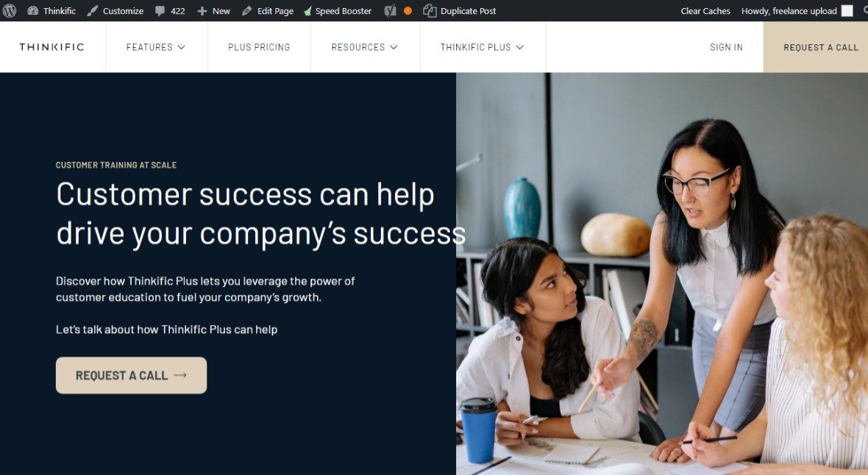Open the Speed Booster rocket icon

coord(307,11)
